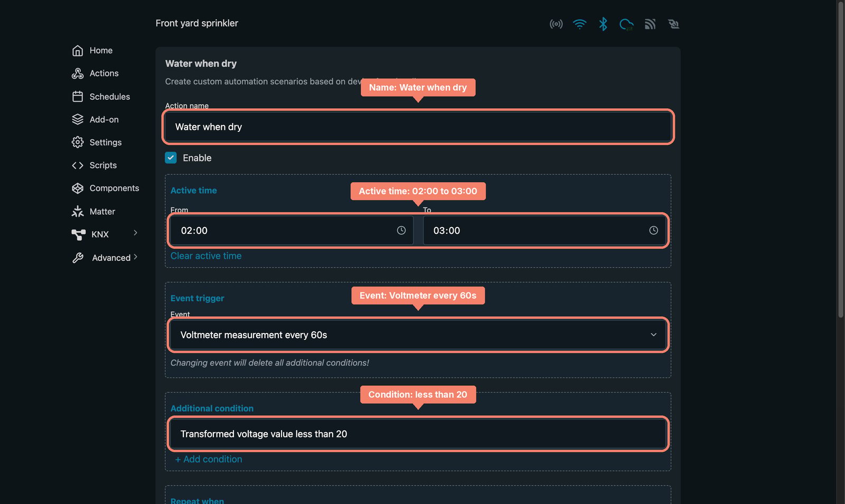Viewport: 845px width, 504px height.
Task: Click the Clear active time link
Action: [x=206, y=256]
